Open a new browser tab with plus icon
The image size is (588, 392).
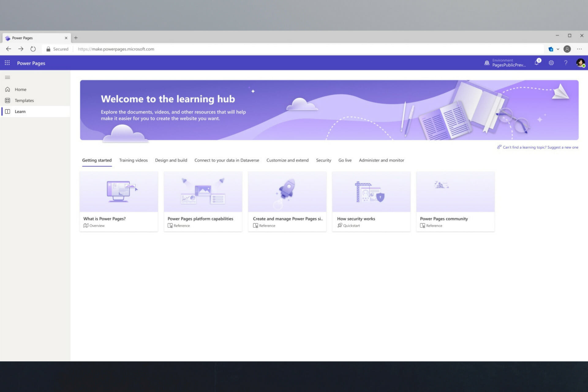click(76, 38)
